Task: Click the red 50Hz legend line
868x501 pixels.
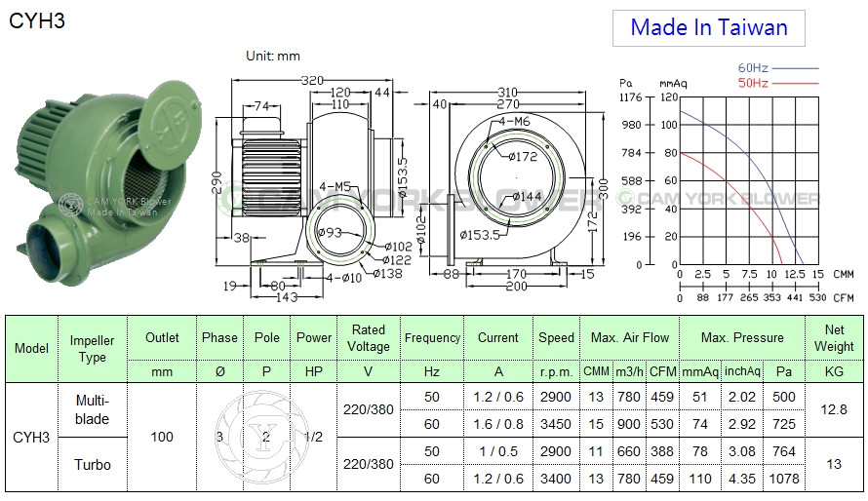Action: point(795,84)
